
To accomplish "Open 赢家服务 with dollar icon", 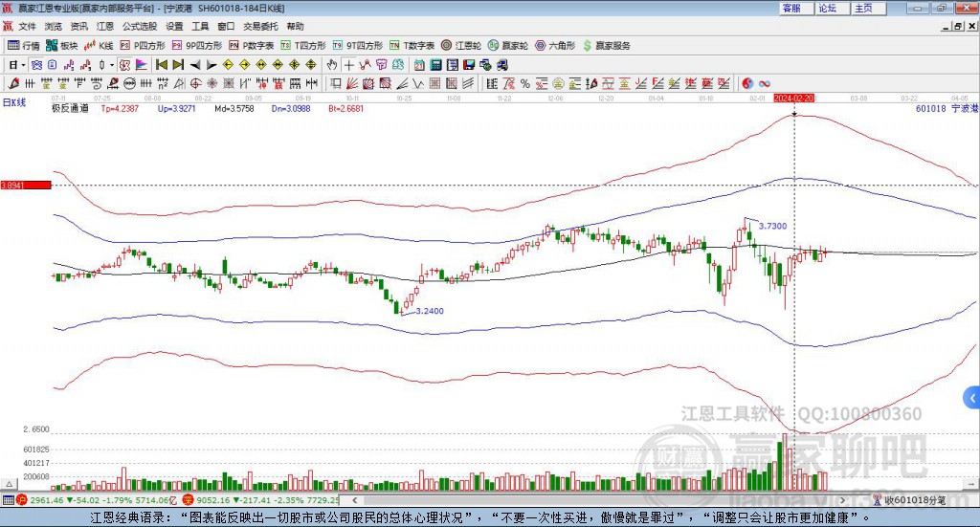I will (x=606, y=46).
